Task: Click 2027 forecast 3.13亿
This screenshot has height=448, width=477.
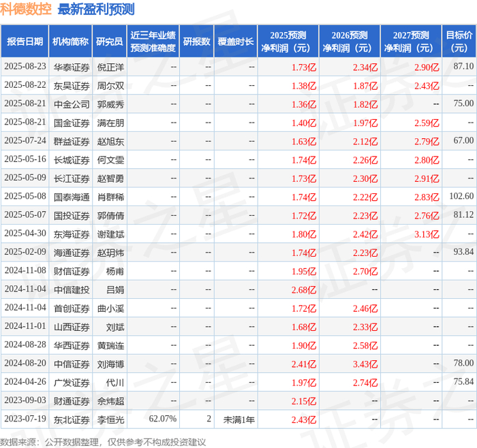Action: pyautogui.click(x=427, y=234)
